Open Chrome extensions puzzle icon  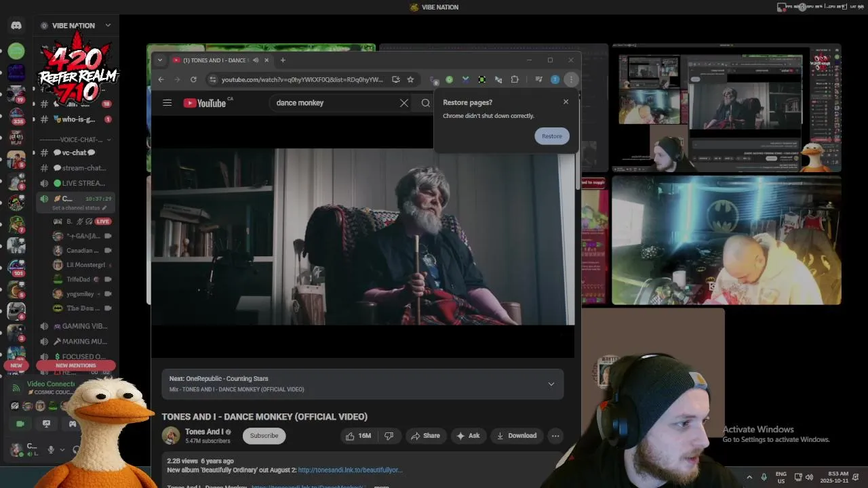tap(515, 79)
